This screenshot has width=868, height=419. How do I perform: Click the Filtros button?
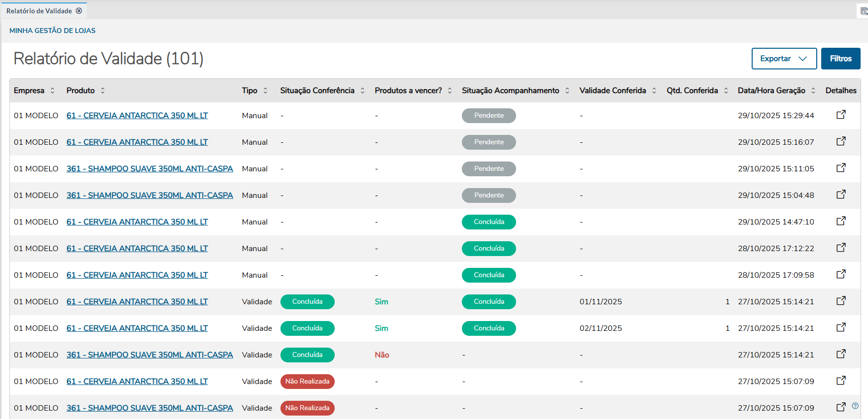(x=840, y=59)
